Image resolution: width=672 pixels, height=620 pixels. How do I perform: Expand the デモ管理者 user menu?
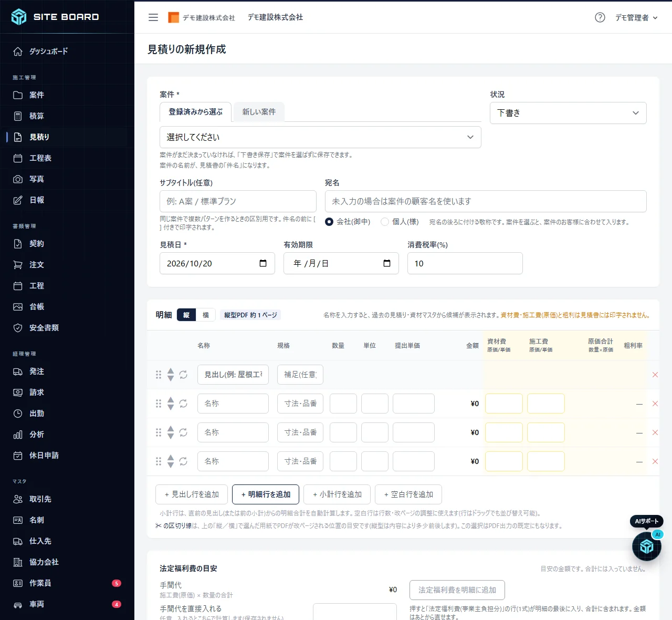click(x=636, y=17)
